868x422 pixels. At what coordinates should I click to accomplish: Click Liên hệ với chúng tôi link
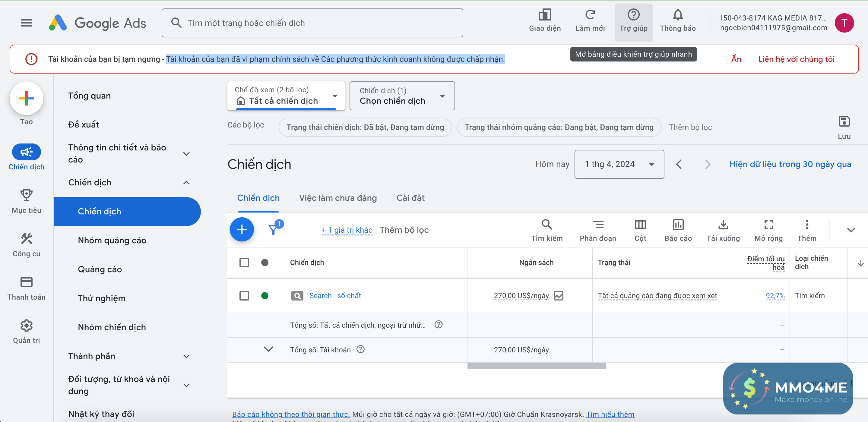[x=796, y=59]
